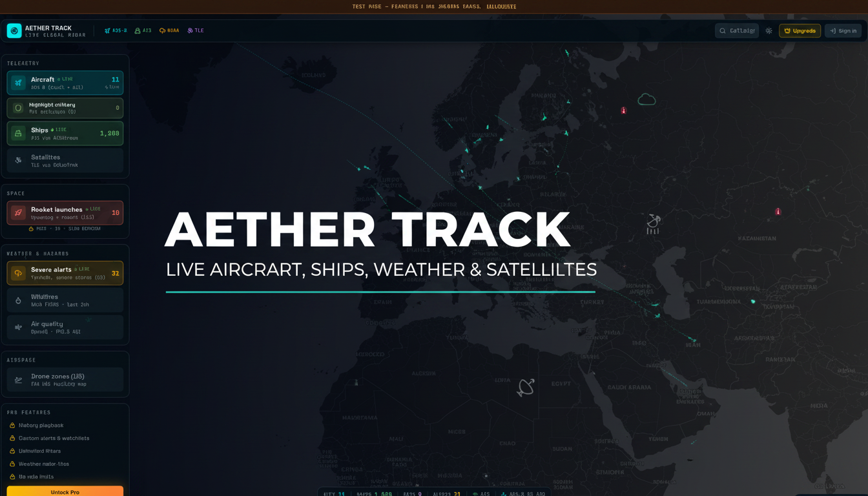
Task: Click the satellite dish icon north of the Caspian
Action: 653,224
